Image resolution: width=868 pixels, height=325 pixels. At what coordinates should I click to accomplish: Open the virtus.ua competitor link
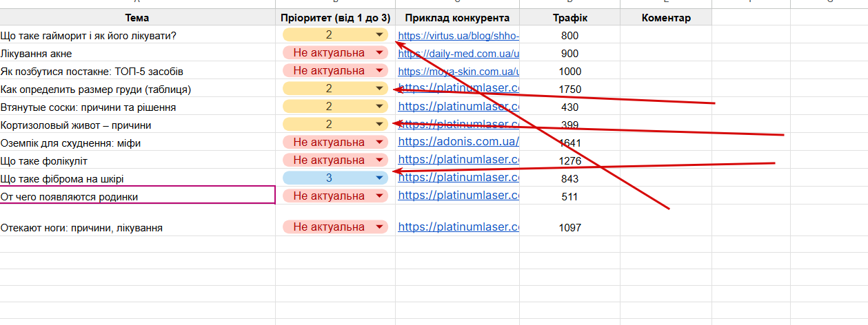(x=458, y=36)
